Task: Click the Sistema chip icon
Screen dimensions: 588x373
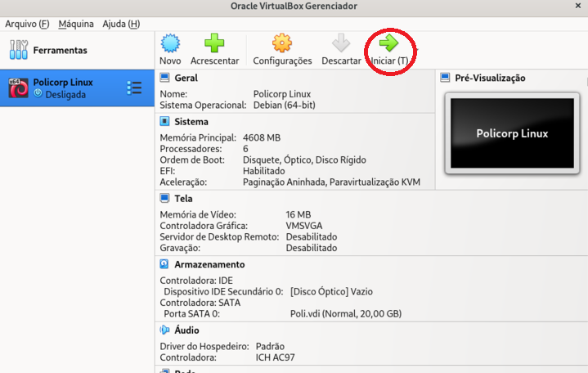Action: [164, 121]
